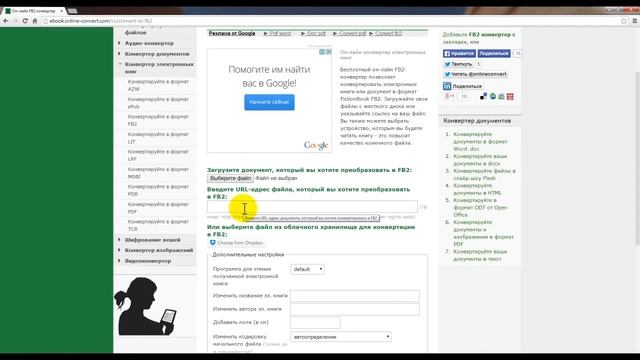Click the Delicious bookmark icon
Screen dimensions: 640x360
coord(483,96)
